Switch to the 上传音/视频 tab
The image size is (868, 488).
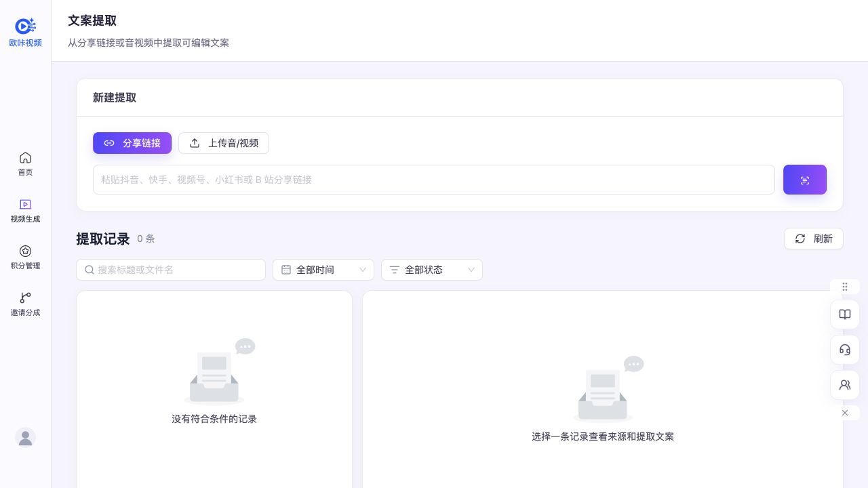pos(224,143)
